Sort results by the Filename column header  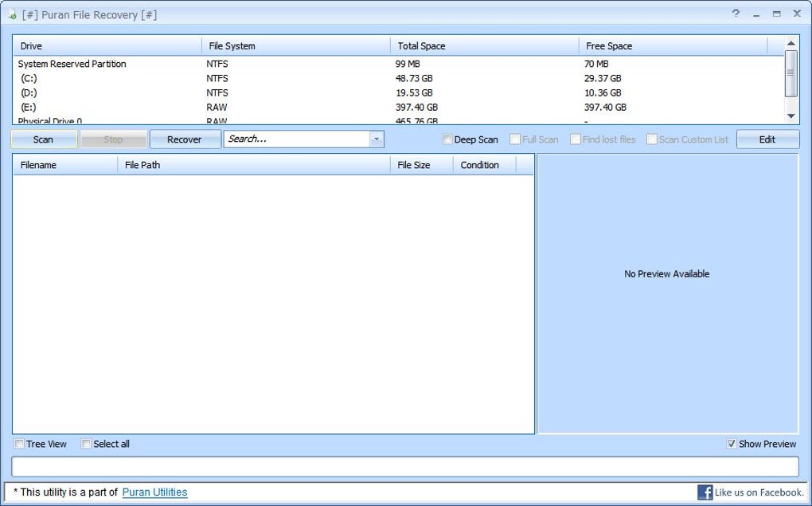(x=64, y=165)
